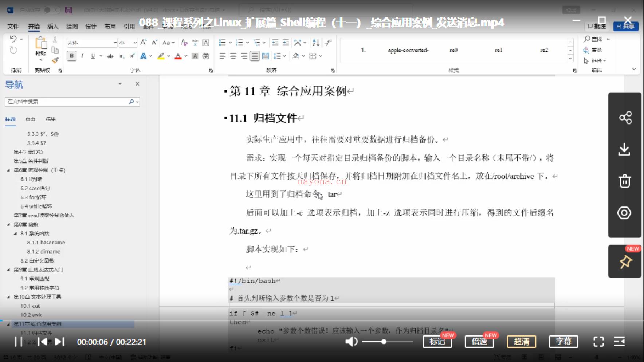Toggle strikethrough formatting
Screen dimensions: 644x362
click(x=110, y=56)
